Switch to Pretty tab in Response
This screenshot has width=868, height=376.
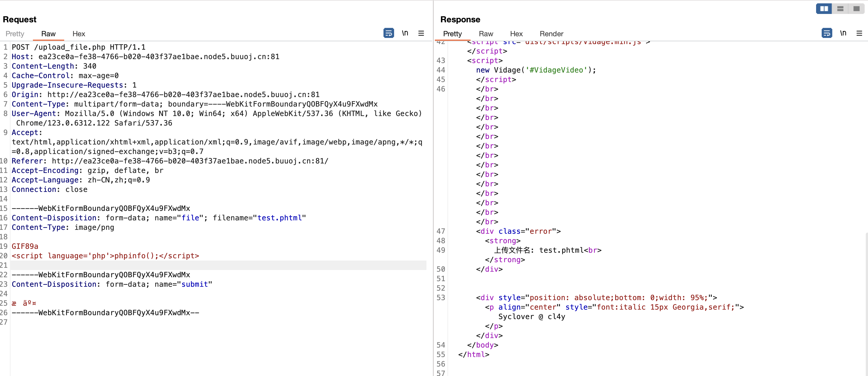[452, 34]
